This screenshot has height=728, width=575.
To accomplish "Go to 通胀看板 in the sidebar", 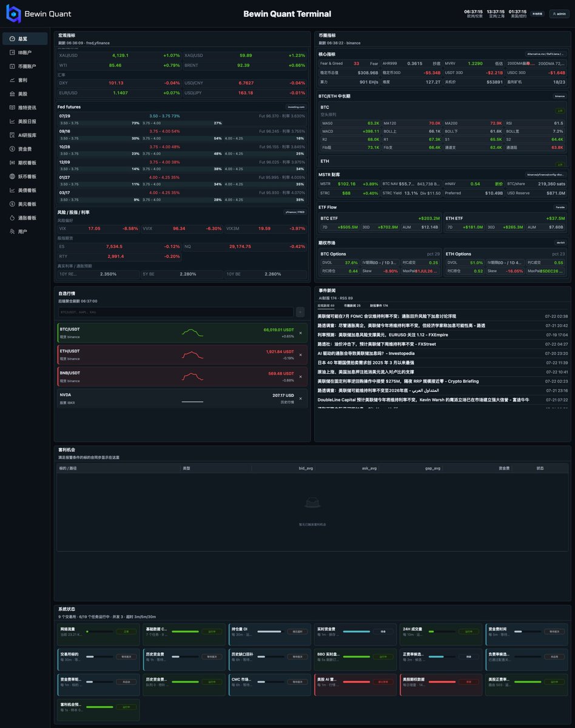I will [x=25, y=218].
